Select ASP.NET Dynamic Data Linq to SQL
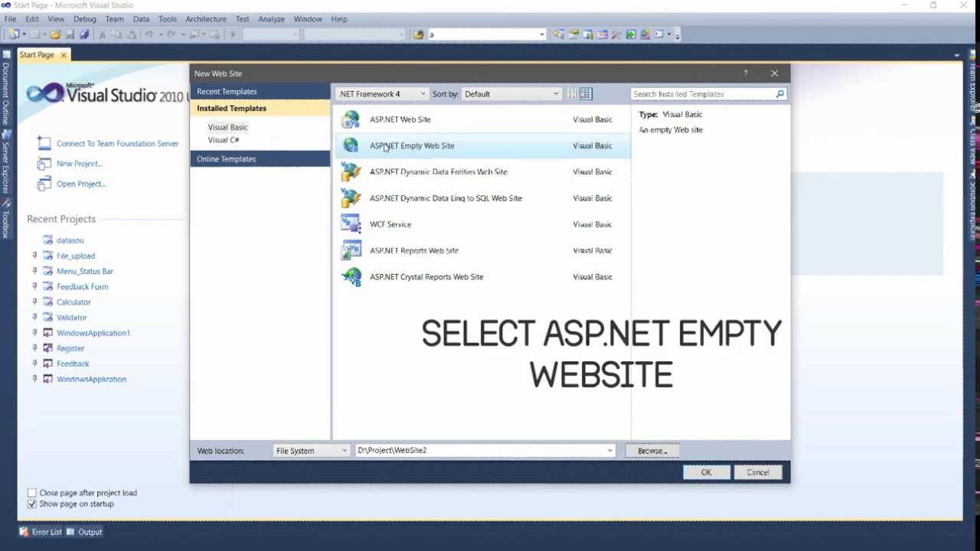 (482, 198)
